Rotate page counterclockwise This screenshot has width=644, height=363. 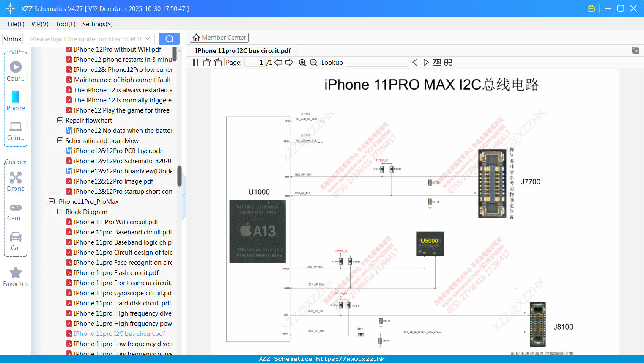point(206,63)
